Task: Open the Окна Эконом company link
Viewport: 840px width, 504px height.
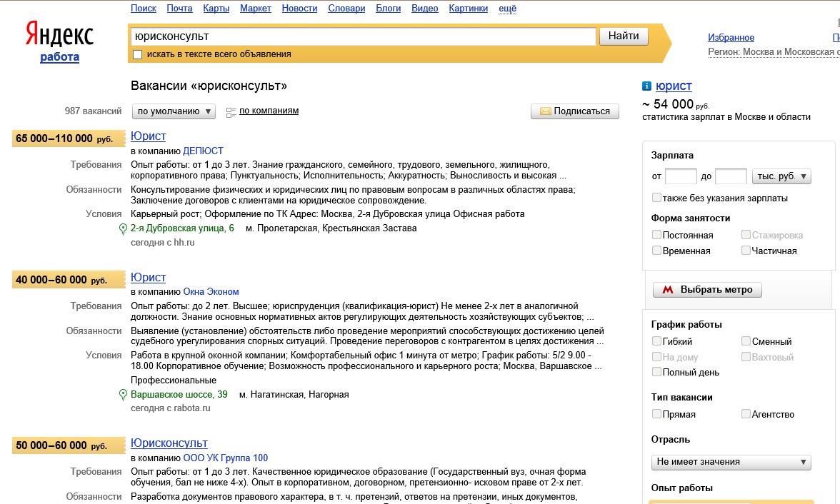Action: [211, 292]
